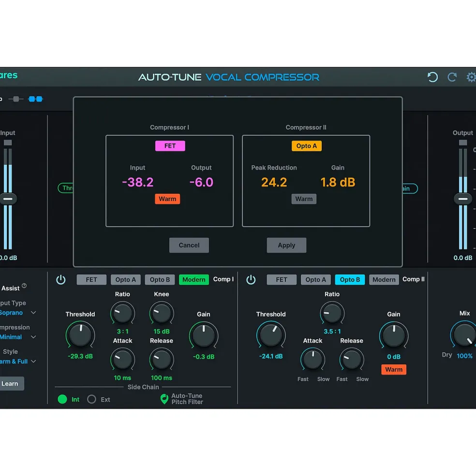Image resolution: width=476 pixels, height=476 pixels.
Task: Click the 100 ms release value
Action: [x=162, y=378]
